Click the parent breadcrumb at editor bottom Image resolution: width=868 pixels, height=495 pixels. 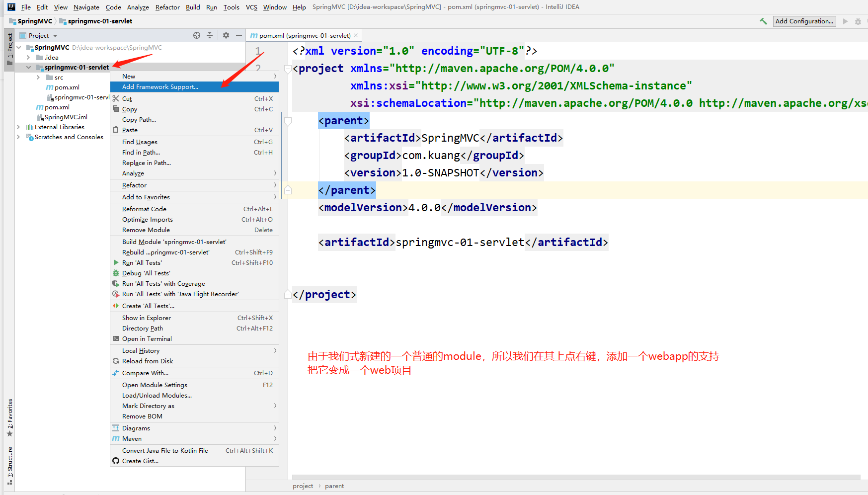click(x=334, y=486)
